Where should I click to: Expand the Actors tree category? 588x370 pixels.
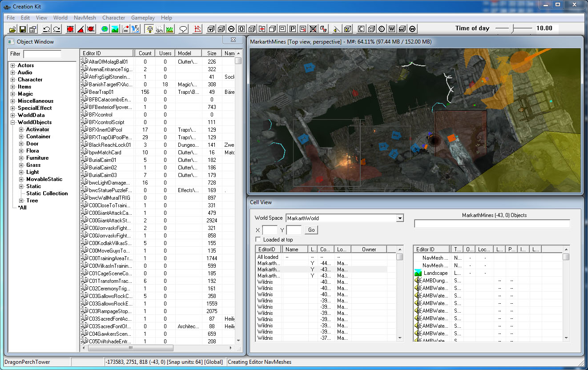[13, 65]
